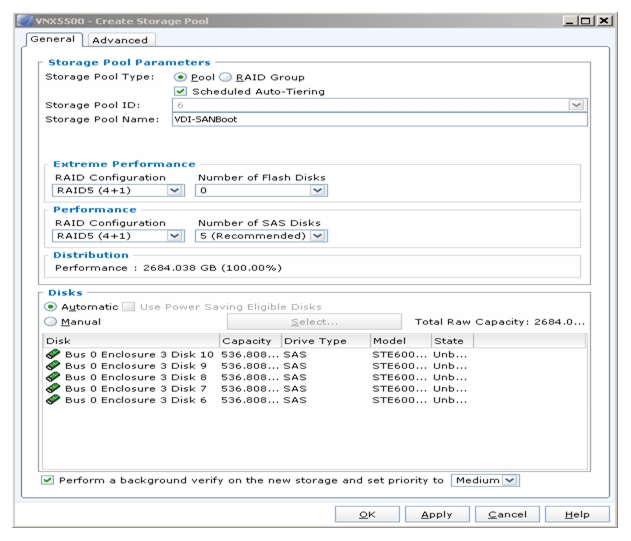The height and width of the screenshot is (541, 631).
Task: Click the Help button
Action: point(577,514)
